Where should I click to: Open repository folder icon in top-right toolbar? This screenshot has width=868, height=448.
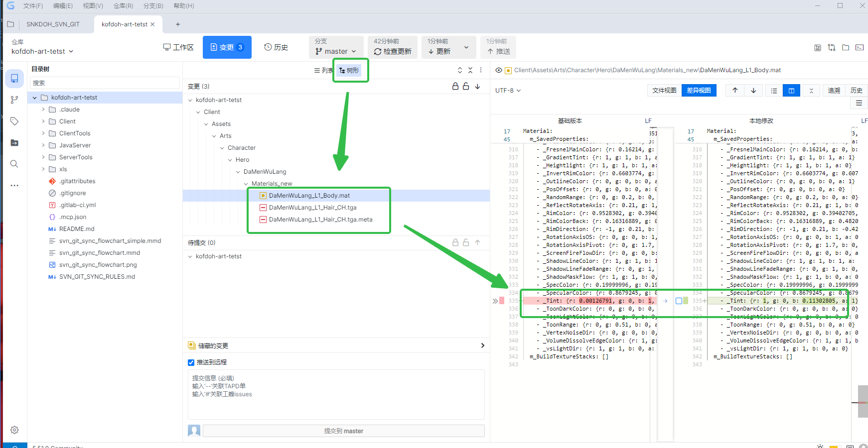pyautogui.click(x=846, y=48)
